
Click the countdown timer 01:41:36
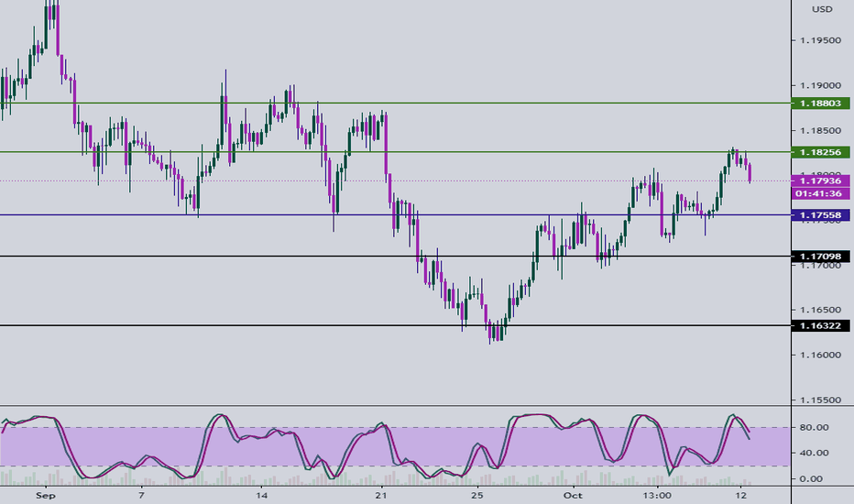(x=820, y=193)
